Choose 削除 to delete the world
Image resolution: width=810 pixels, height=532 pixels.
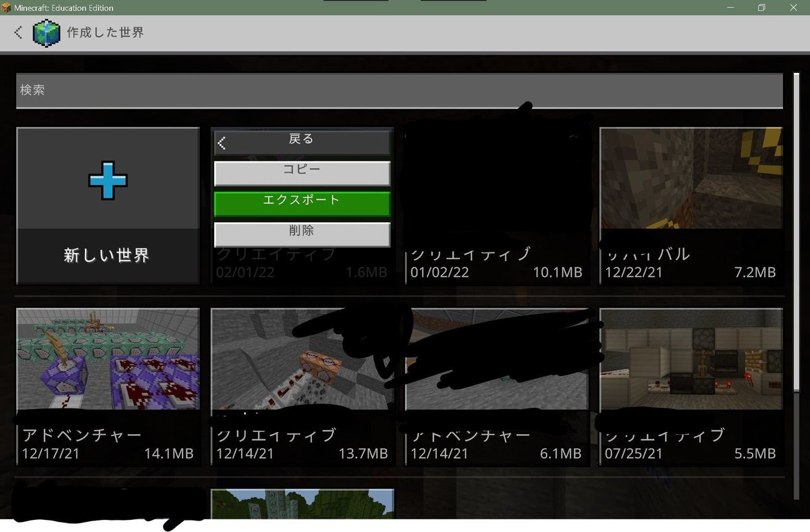pyautogui.click(x=302, y=234)
